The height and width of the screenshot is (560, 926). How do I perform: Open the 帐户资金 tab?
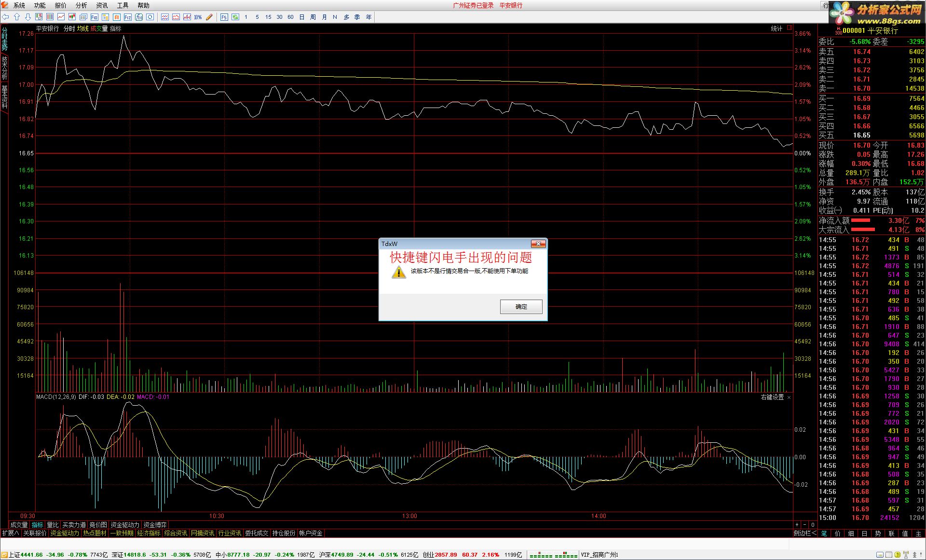[x=311, y=533]
